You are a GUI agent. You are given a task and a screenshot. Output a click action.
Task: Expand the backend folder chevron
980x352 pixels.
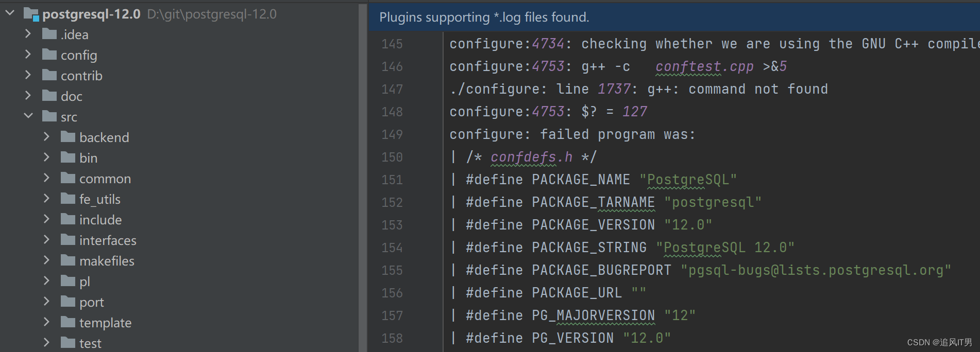click(47, 137)
